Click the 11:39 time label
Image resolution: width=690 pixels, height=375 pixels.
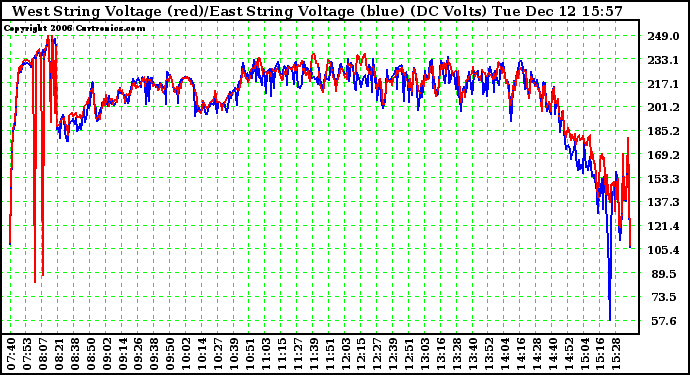click(314, 354)
